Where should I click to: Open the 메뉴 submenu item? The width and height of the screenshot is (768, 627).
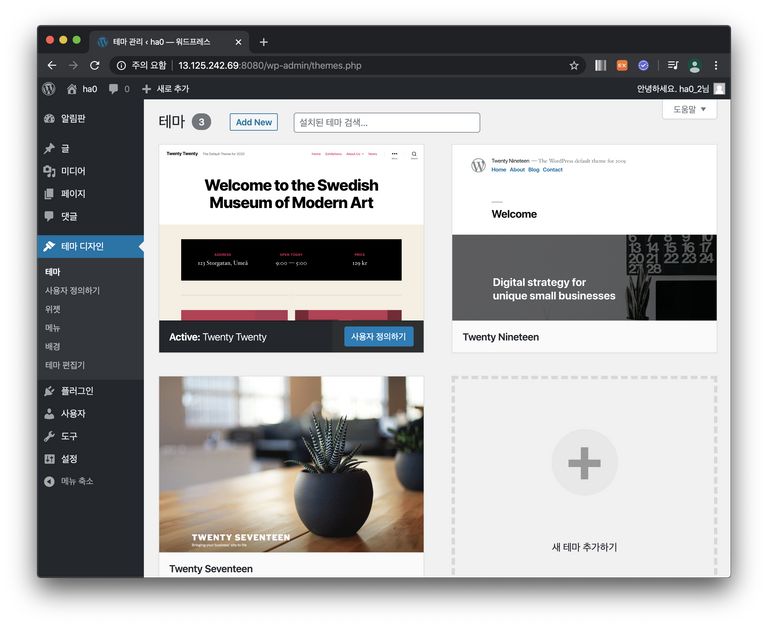coord(52,328)
